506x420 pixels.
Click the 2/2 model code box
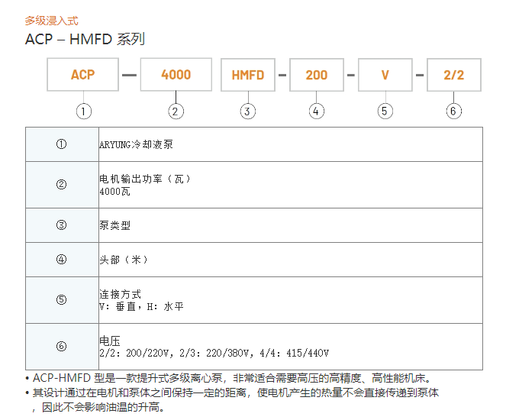click(x=454, y=75)
